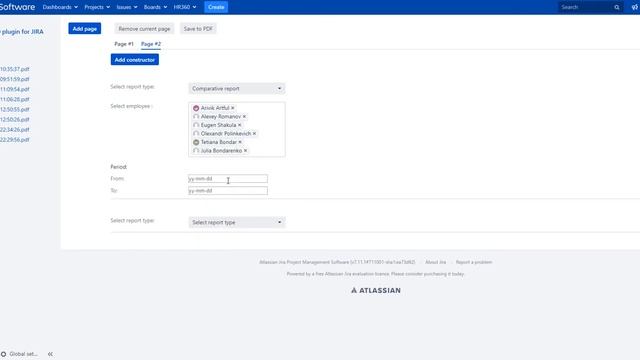
Task: Remove Tetiana Bondar from employee list
Action: tap(240, 142)
